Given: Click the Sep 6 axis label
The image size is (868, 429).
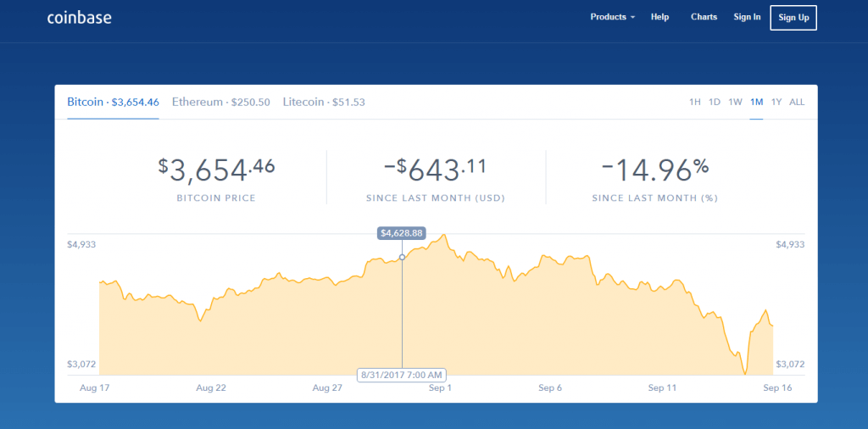Looking at the screenshot, I should [550, 388].
